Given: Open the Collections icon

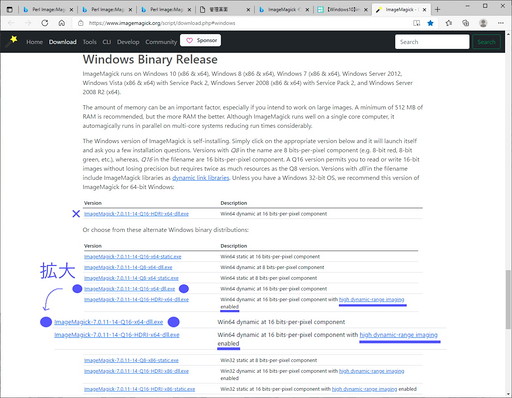Looking at the screenshot, I should 466,23.
